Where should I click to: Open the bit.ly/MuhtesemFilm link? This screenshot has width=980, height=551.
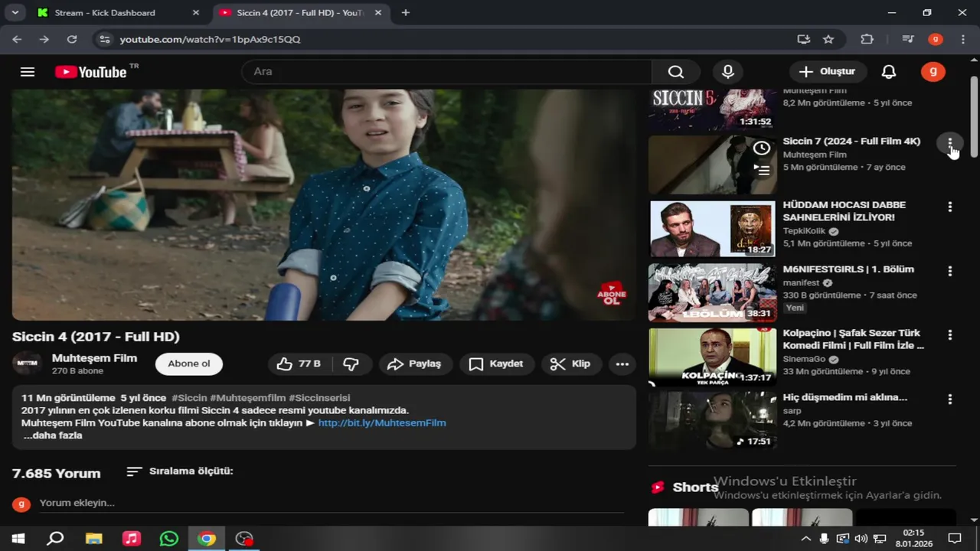[x=382, y=422]
